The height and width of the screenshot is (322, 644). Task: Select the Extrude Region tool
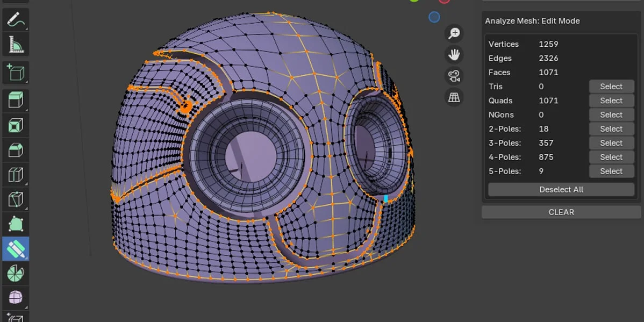(x=16, y=100)
